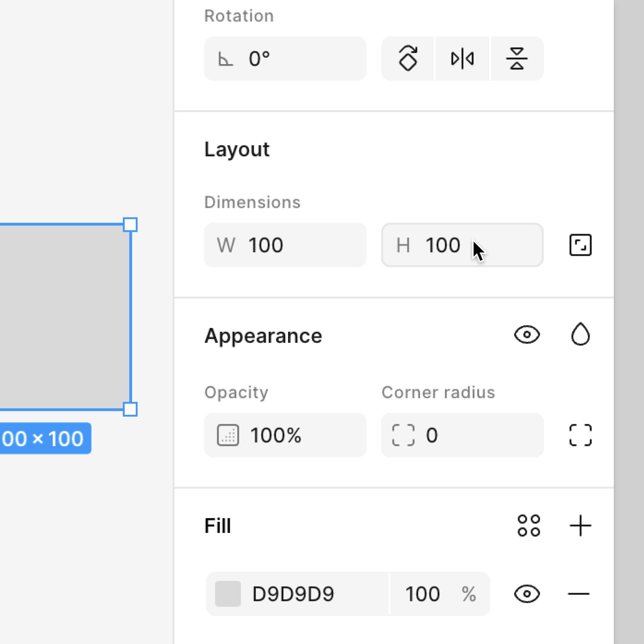The height and width of the screenshot is (644, 644).
Task: Toggle layer visibility eye in Appearance
Action: (527, 335)
